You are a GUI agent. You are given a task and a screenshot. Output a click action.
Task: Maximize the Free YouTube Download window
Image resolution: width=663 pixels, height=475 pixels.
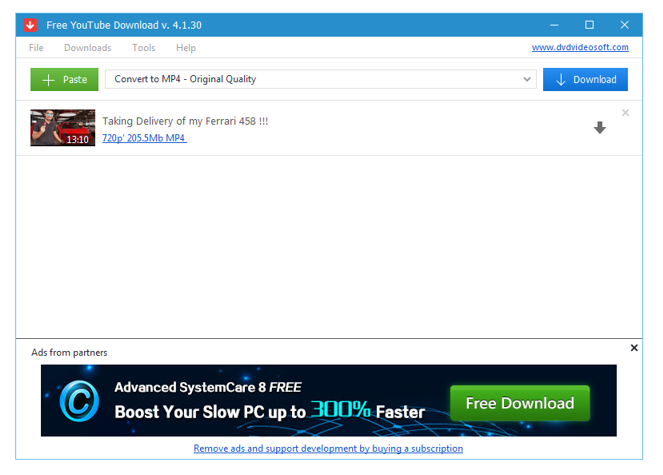[x=589, y=25]
